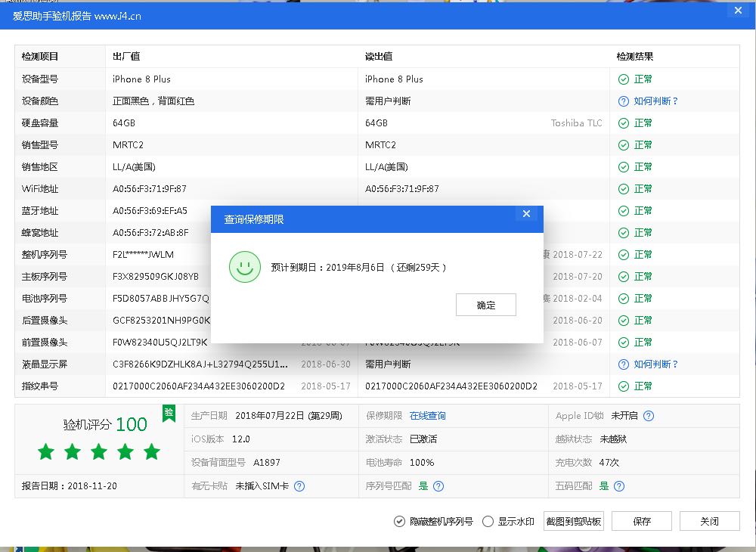Click the 保存 button
The height and width of the screenshot is (552, 756).
pyautogui.click(x=642, y=521)
